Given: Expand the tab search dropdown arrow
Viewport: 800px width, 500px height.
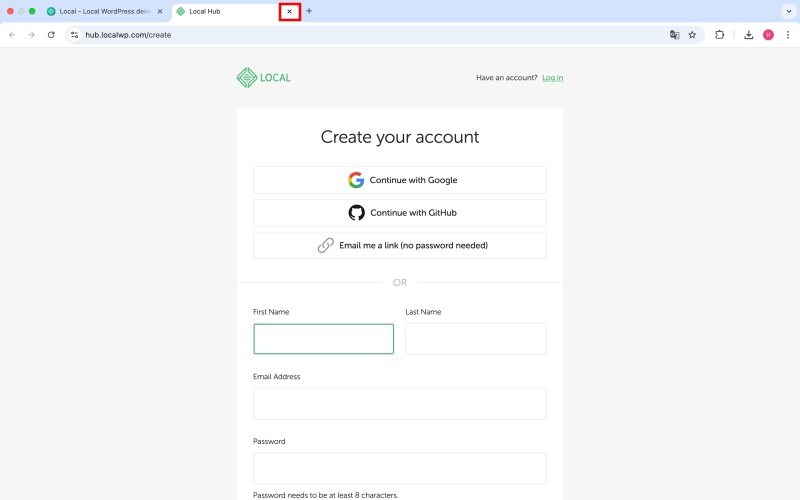Looking at the screenshot, I should 789,11.
